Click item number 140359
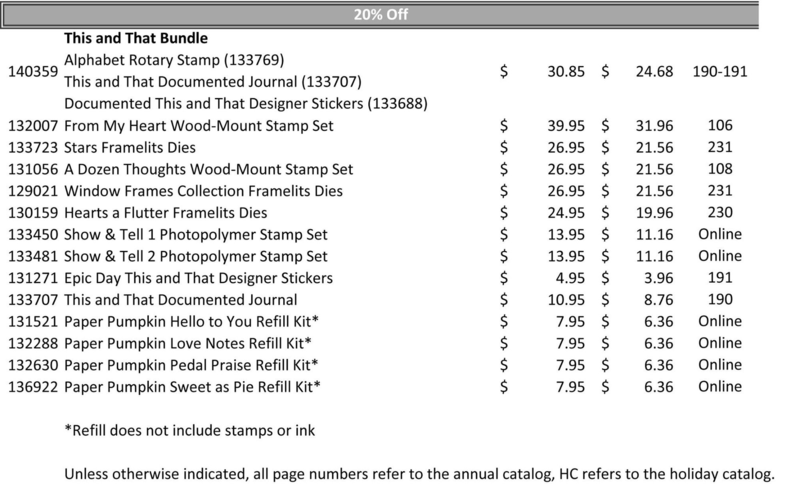This screenshot has width=800, height=484. [32, 71]
